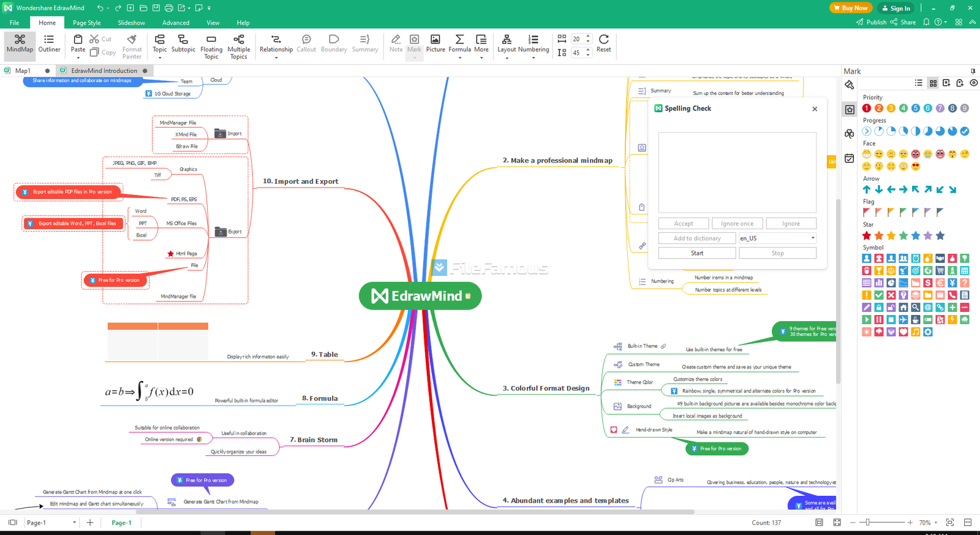The width and height of the screenshot is (980, 535).
Task: Apply the completed Progress checkmark
Action: point(965,131)
